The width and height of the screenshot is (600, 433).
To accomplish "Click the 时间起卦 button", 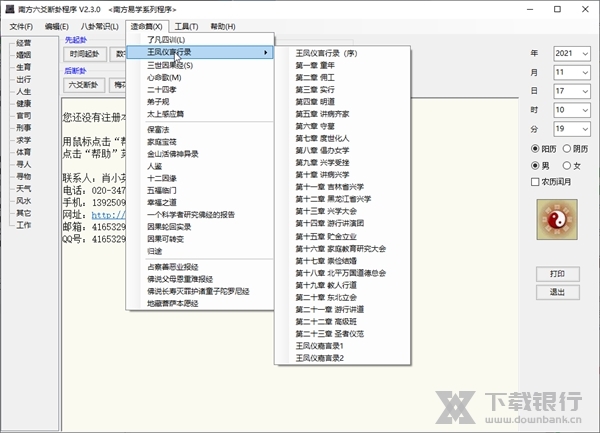I will pos(84,54).
